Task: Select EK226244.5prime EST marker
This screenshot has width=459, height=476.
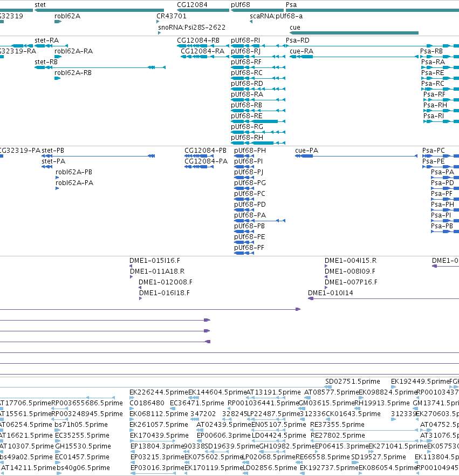Action: click(132, 398)
